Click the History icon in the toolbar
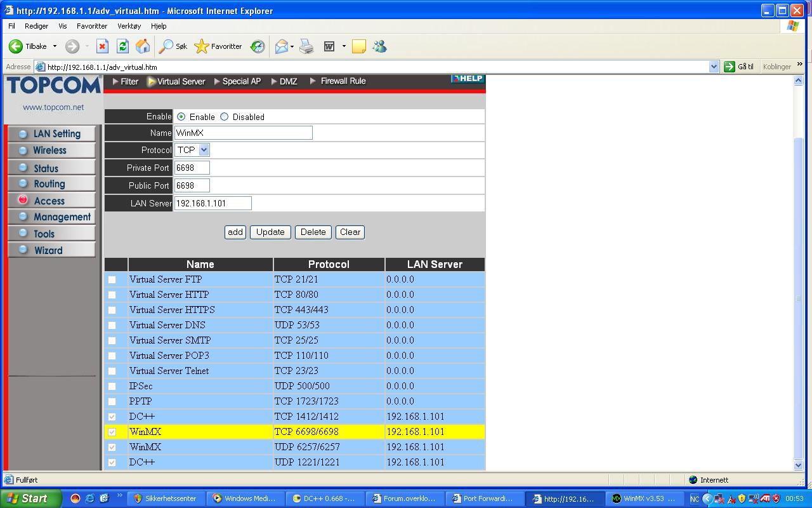 coord(258,46)
